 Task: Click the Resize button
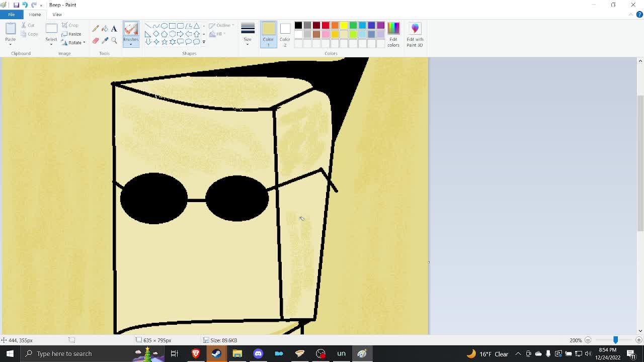tap(71, 34)
